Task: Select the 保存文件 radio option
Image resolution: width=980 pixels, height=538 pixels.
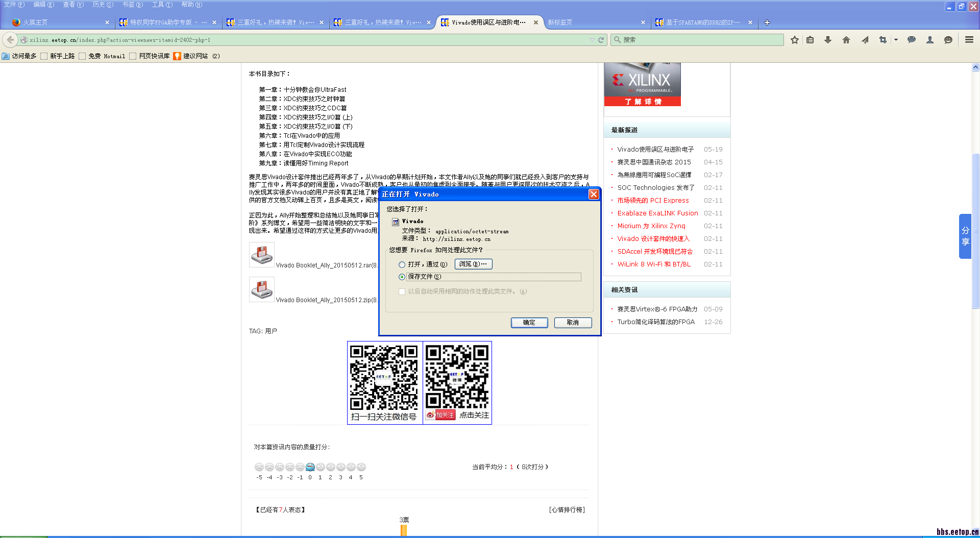Action: 402,277
